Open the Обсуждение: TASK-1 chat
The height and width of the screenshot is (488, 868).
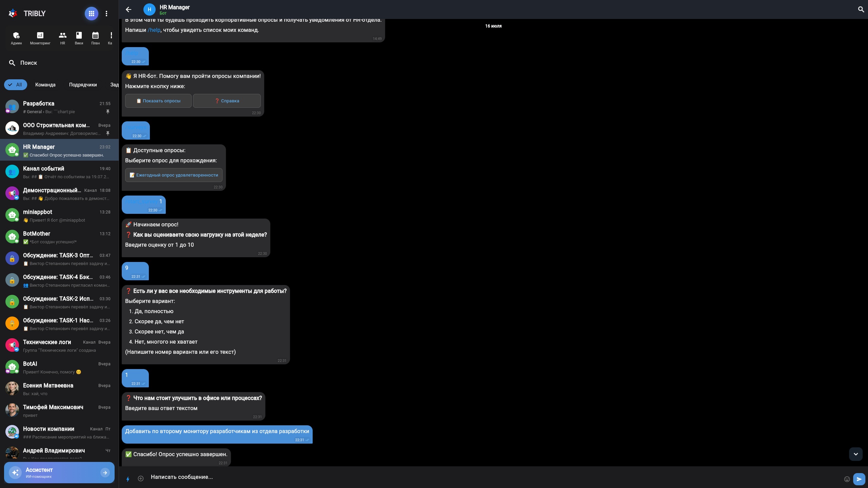[x=59, y=324]
